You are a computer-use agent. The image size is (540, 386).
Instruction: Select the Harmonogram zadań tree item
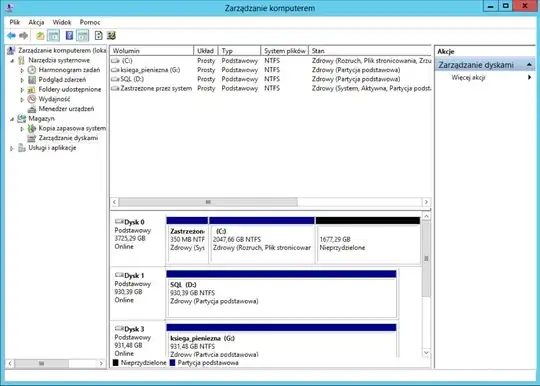point(69,70)
